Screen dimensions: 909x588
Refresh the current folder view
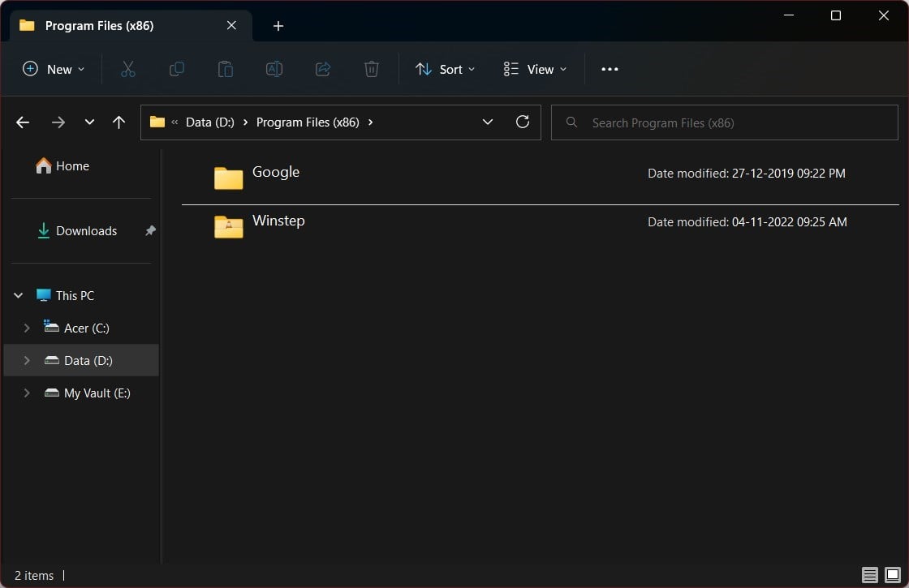click(x=523, y=122)
